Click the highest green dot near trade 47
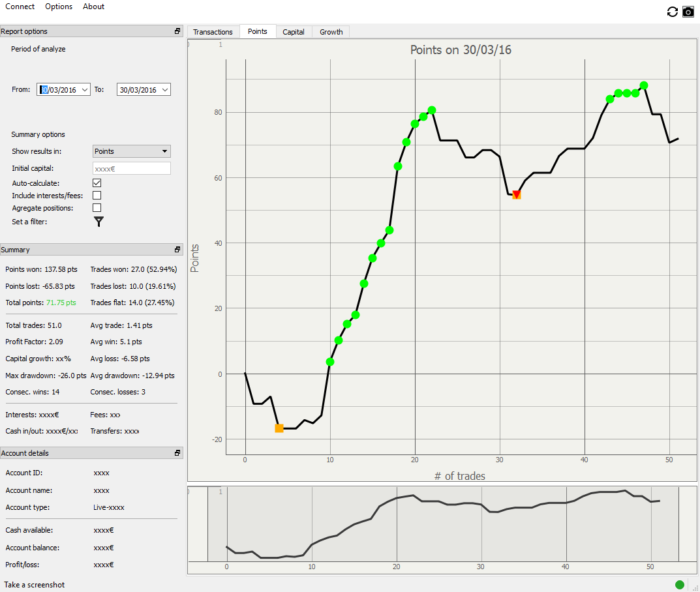The image size is (700, 592). point(644,85)
